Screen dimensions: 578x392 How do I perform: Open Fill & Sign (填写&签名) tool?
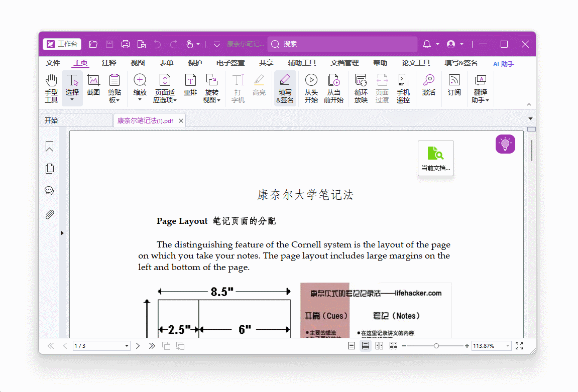pos(285,88)
